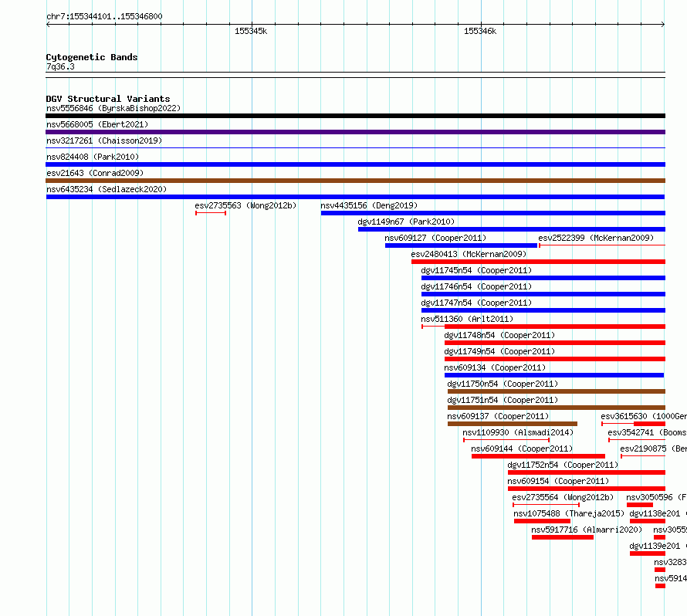Click the 7q36.3 cytogenetic band label
The image size is (687, 616).
pos(60,66)
